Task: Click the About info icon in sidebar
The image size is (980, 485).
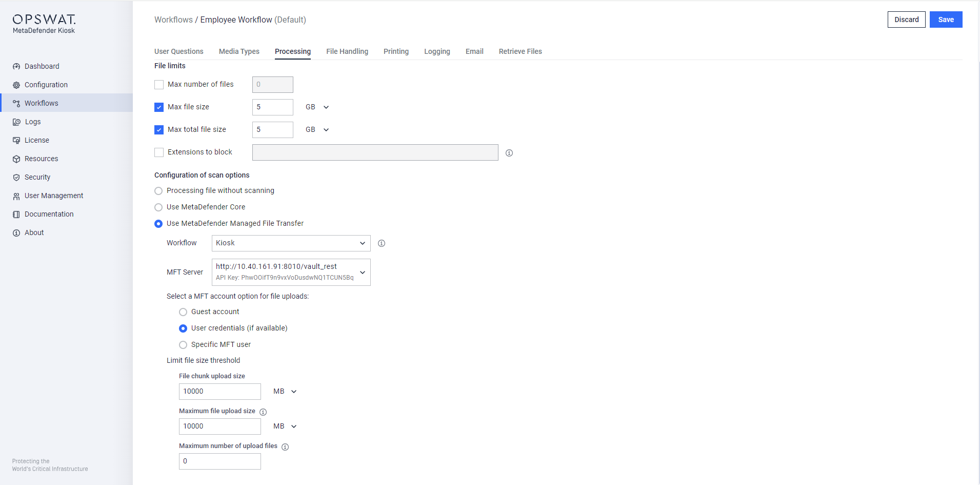Action: pyautogui.click(x=16, y=233)
